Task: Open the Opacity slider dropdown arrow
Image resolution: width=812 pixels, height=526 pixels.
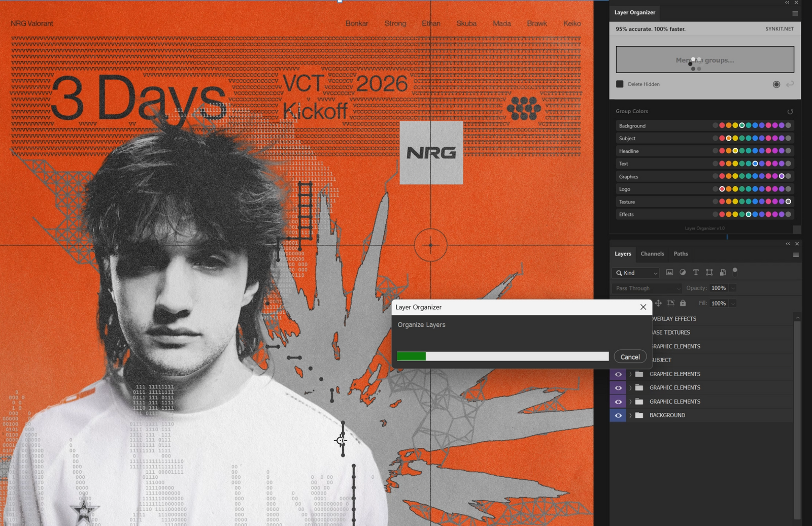Action: click(x=733, y=288)
